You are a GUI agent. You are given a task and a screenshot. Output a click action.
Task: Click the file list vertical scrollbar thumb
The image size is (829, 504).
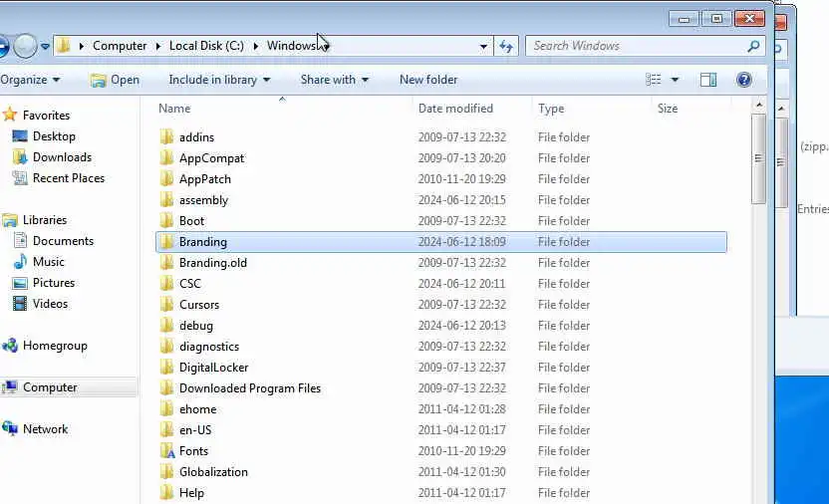click(x=758, y=158)
